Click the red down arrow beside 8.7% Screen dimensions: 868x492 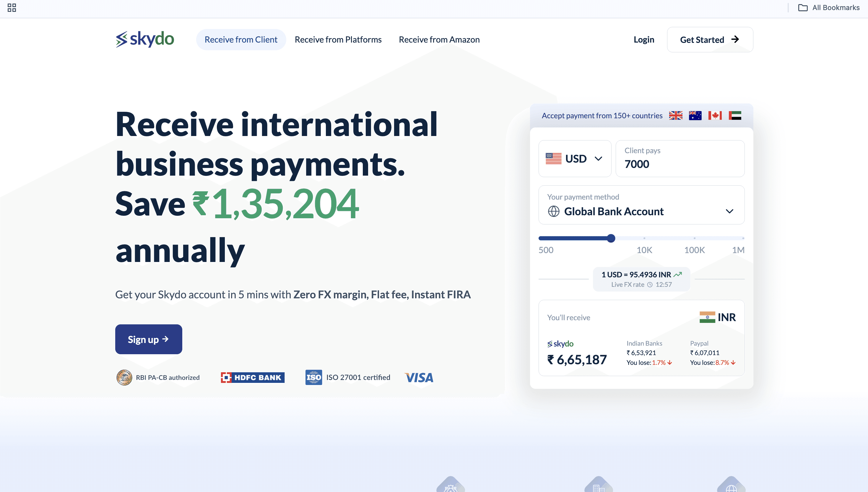pyautogui.click(x=733, y=362)
